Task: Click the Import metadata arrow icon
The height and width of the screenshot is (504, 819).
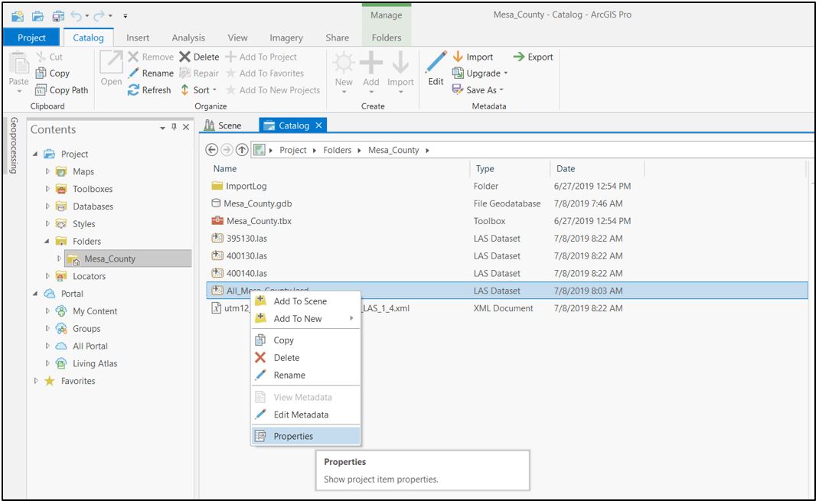Action: [x=458, y=57]
